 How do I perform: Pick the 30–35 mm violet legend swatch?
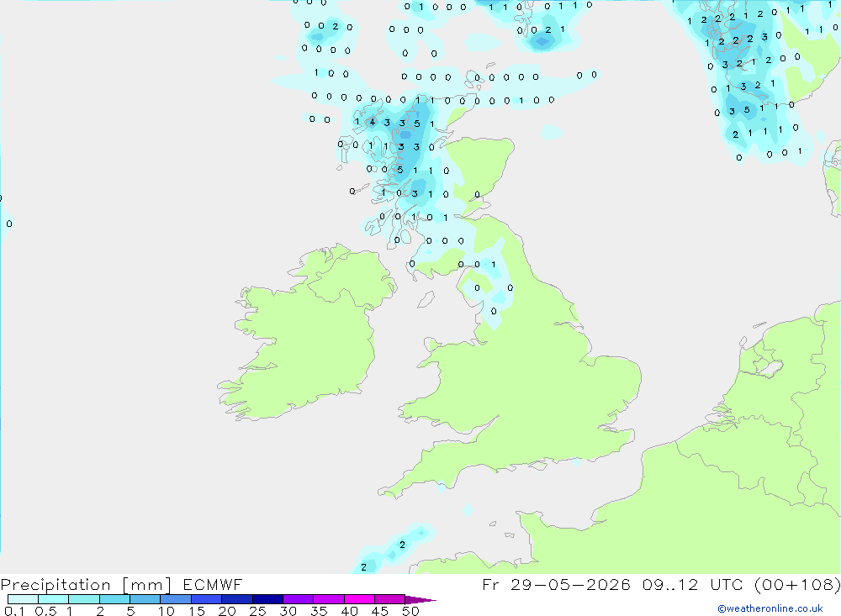[x=299, y=599]
